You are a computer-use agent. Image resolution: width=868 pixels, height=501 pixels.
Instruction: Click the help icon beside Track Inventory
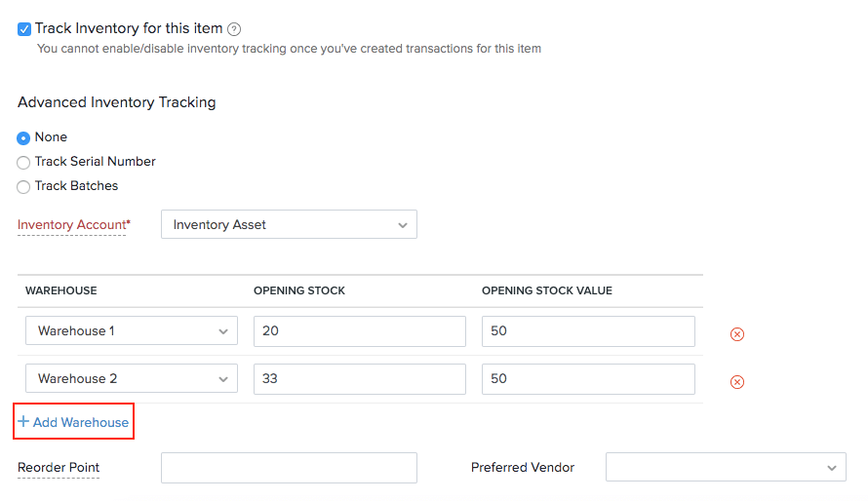(x=234, y=29)
